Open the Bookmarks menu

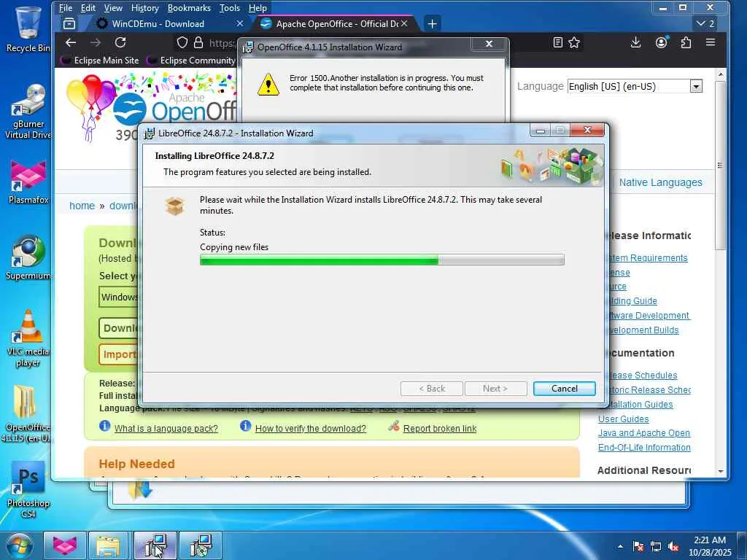189,7
